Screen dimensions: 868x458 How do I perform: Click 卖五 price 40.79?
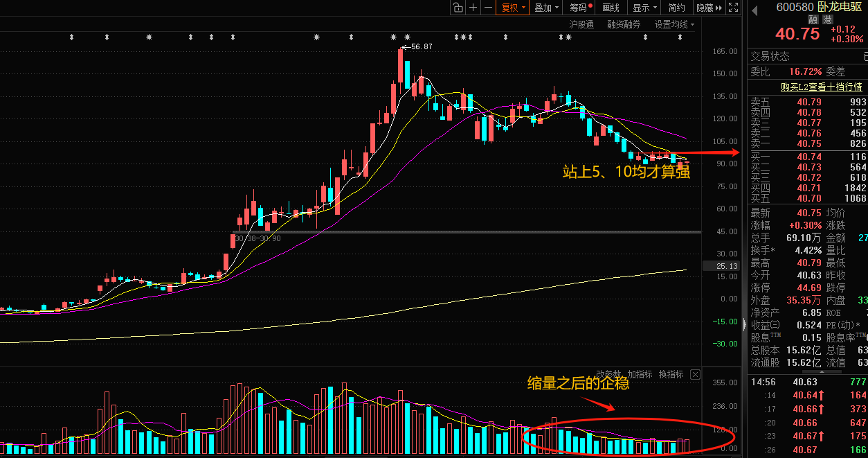pyautogui.click(x=809, y=102)
